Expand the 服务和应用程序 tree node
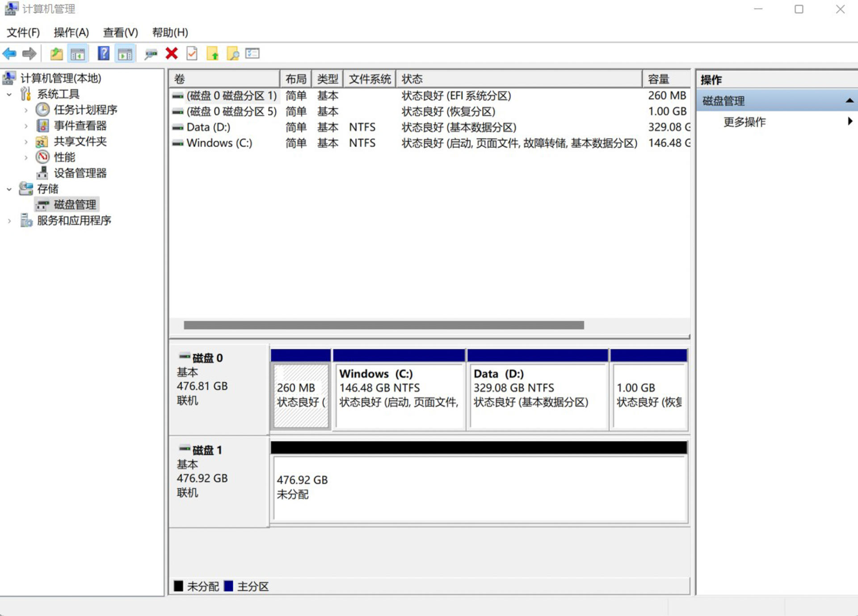This screenshot has width=858, height=616. pos(9,221)
